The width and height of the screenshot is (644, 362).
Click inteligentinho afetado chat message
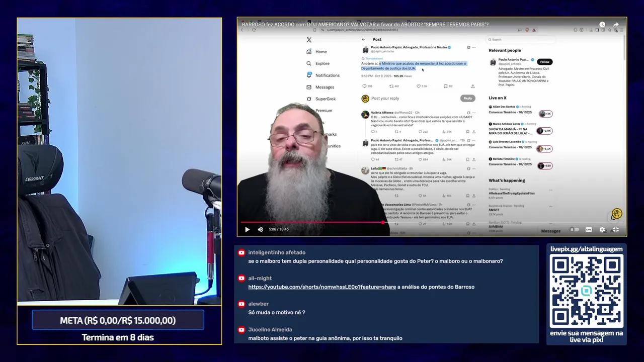point(375,261)
